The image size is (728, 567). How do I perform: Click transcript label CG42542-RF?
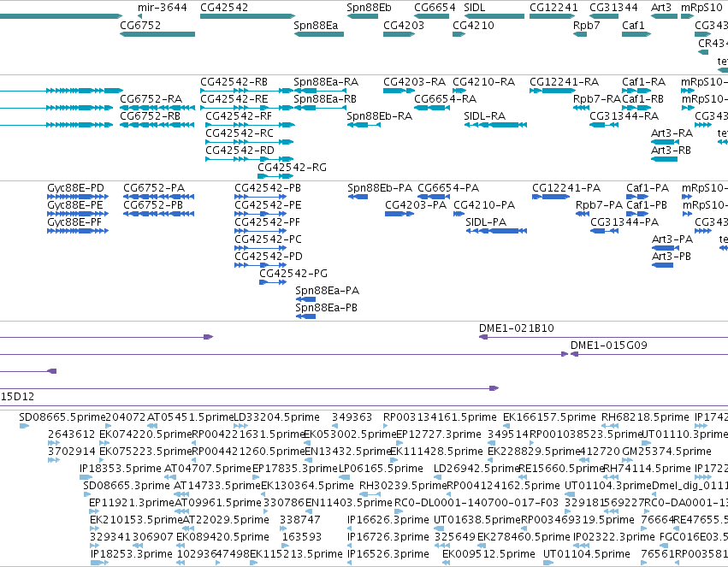tap(238, 116)
